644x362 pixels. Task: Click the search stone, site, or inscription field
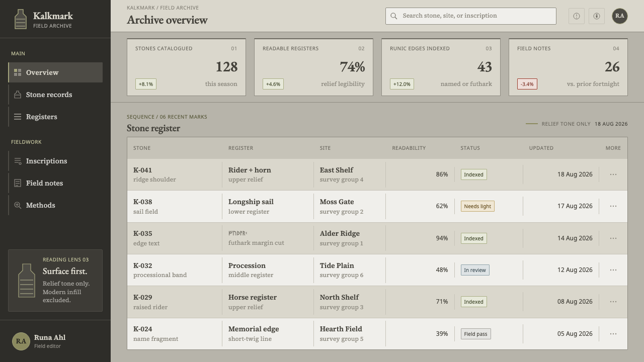tap(471, 16)
